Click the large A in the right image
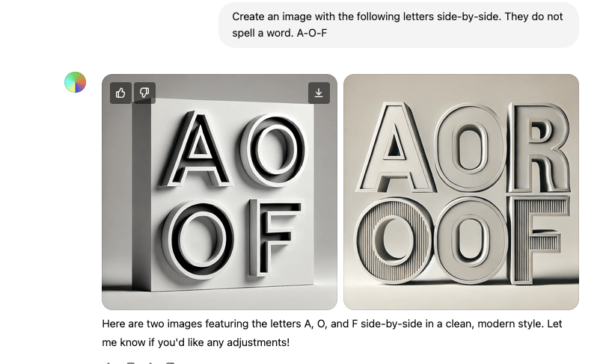The width and height of the screenshot is (609, 364). point(394,147)
